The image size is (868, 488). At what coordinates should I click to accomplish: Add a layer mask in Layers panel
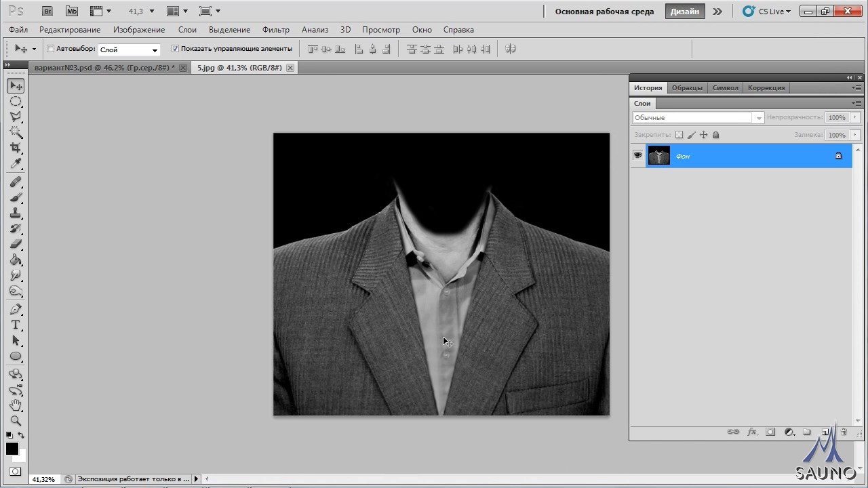pyautogui.click(x=770, y=432)
